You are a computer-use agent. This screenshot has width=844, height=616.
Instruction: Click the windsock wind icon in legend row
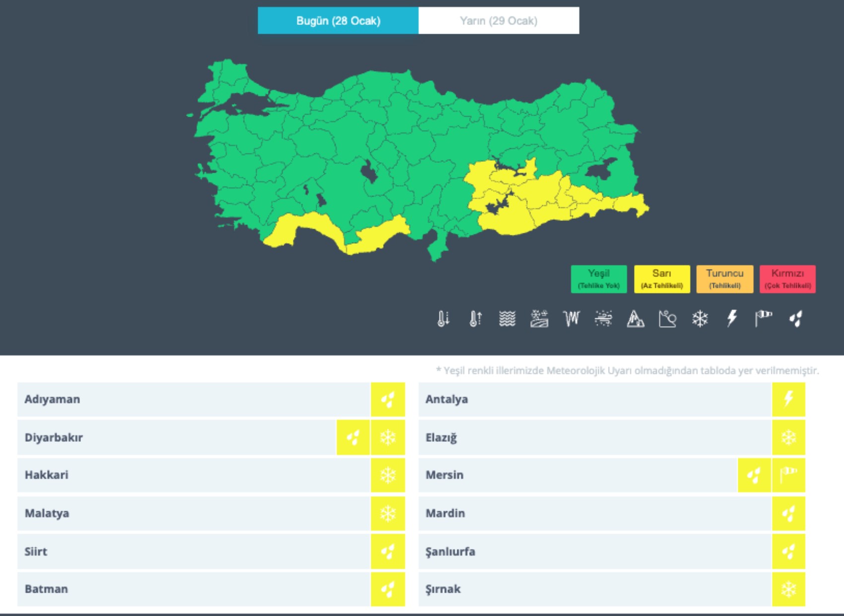(x=764, y=319)
